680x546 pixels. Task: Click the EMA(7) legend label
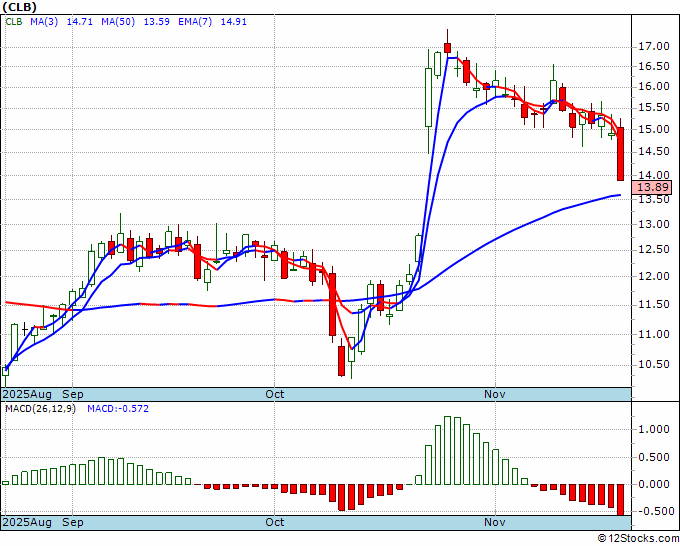(195, 22)
